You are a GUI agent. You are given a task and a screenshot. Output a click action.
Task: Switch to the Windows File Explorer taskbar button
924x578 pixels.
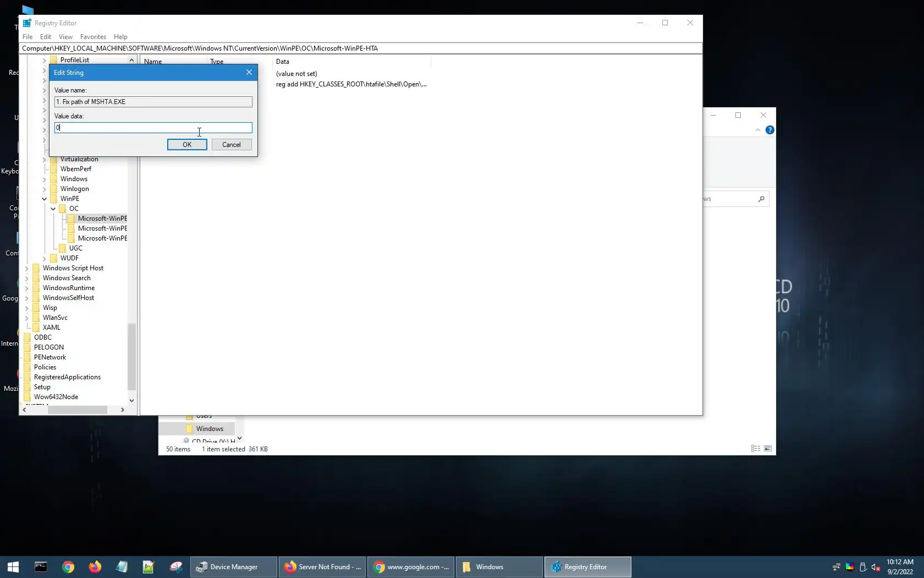tap(499, 567)
